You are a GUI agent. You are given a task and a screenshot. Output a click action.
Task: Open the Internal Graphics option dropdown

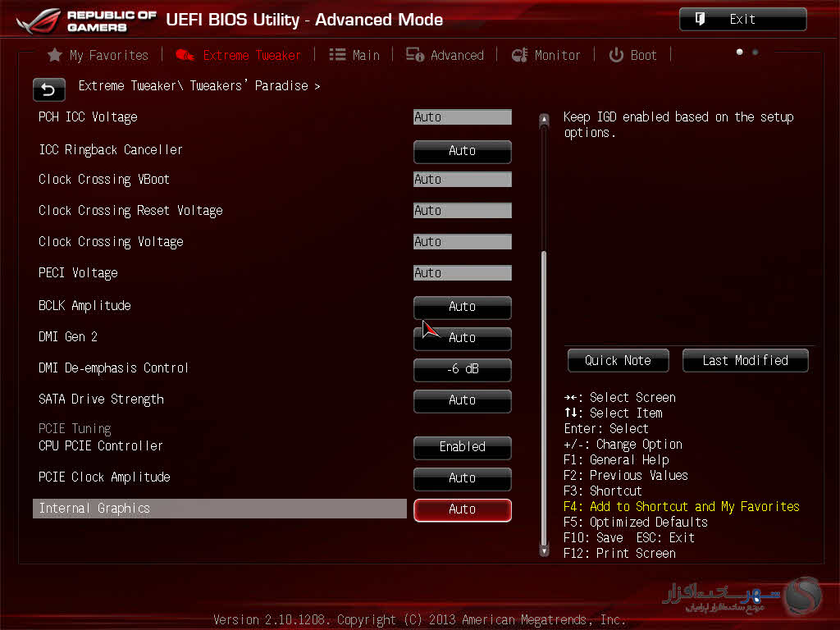pyautogui.click(x=462, y=509)
